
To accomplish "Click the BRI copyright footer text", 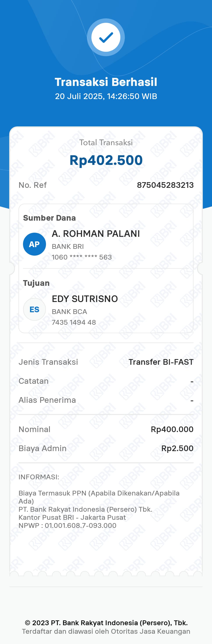I will pos(106,623).
